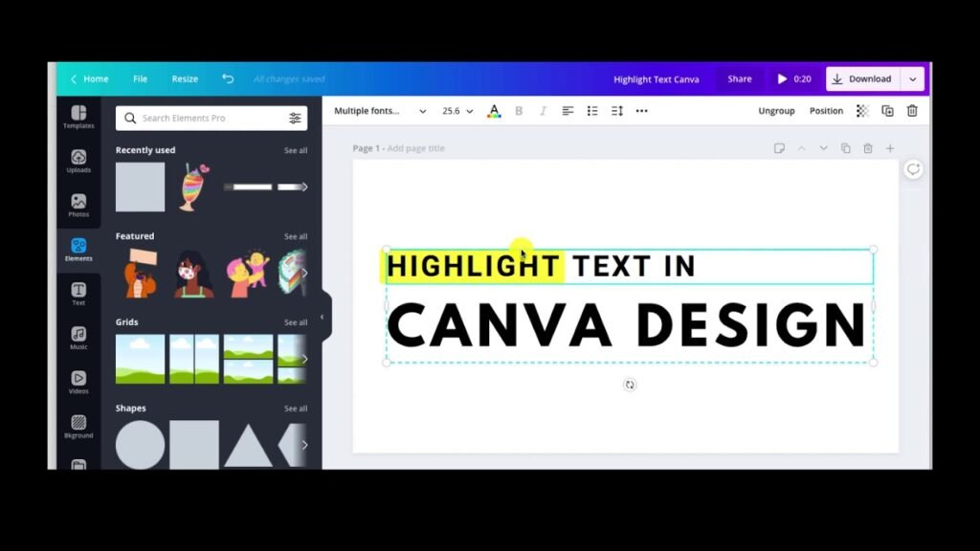Click the Share button
The width and height of the screenshot is (980, 551).
(x=740, y=79)
